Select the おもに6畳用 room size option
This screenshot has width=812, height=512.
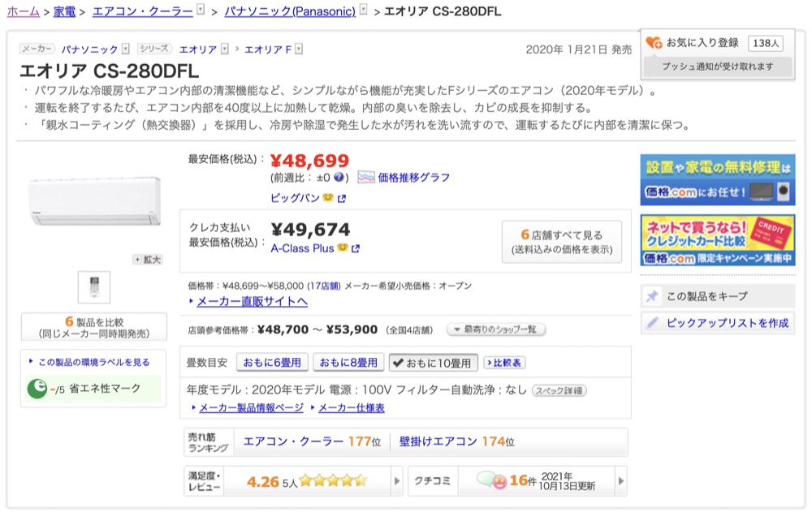(272, 362)
